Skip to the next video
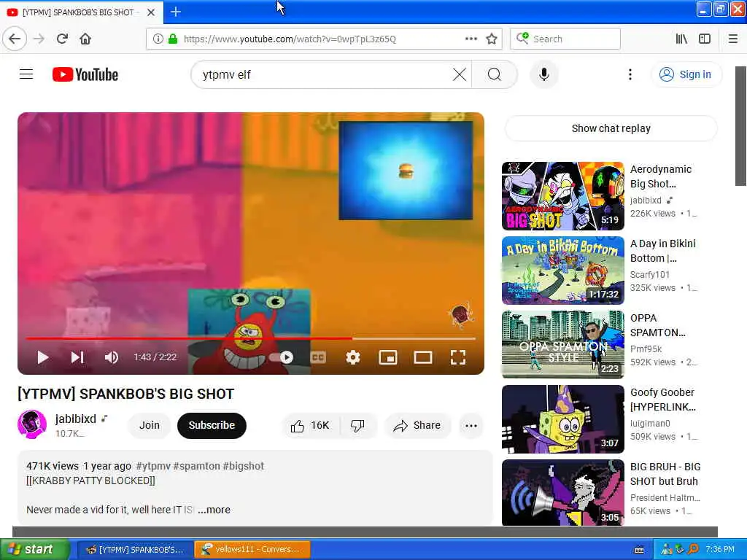The image size is (747, 560). pyautogui.click(x=77, y=357)
